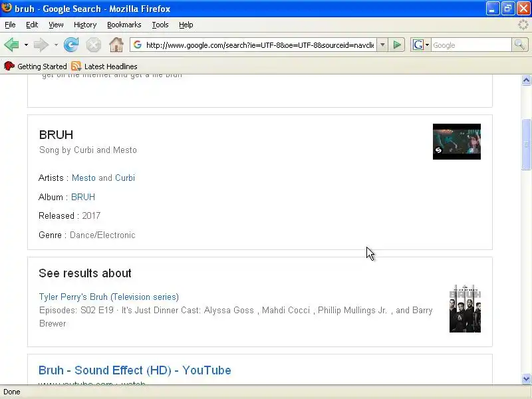This screenshot has width=532, height=399.
Task: Click the scrollbar up arrow
Action: pyautogui.click(x=526, y=80)
